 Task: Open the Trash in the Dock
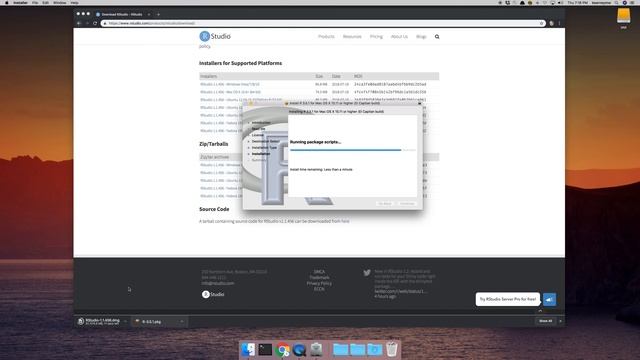(x=391, y=350)
